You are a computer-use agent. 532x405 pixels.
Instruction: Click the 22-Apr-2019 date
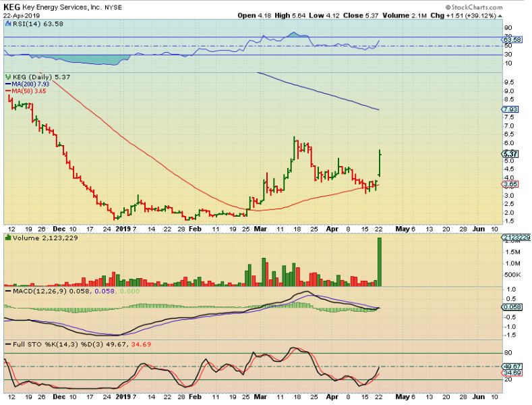pyautogui.click(x=22, y=16)
